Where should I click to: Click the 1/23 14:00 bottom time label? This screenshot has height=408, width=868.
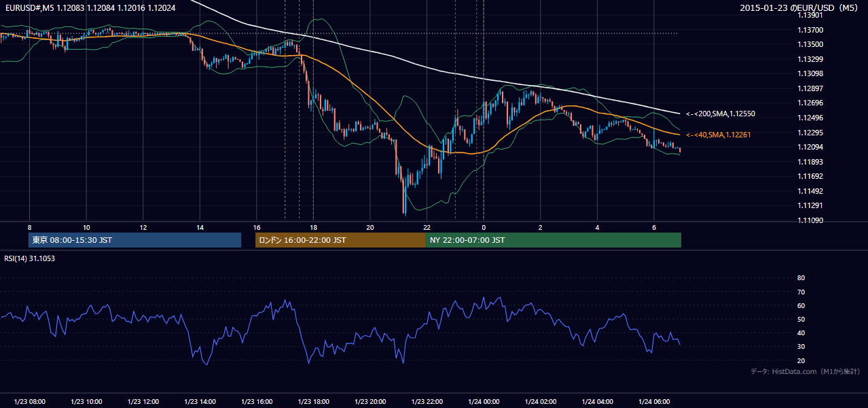[200, 402]
